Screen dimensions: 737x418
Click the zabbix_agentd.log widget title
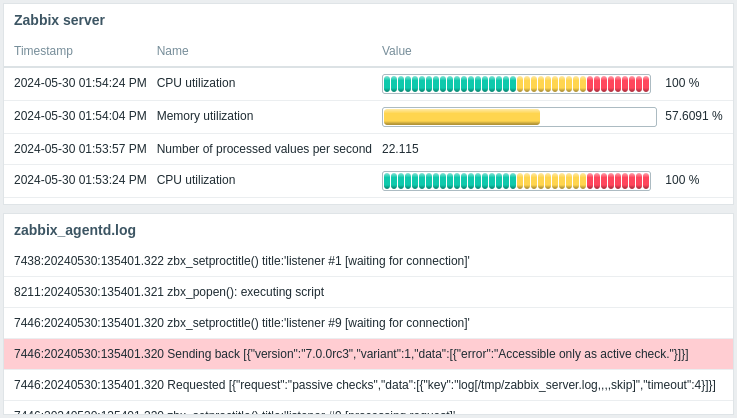tap(75, 230)
